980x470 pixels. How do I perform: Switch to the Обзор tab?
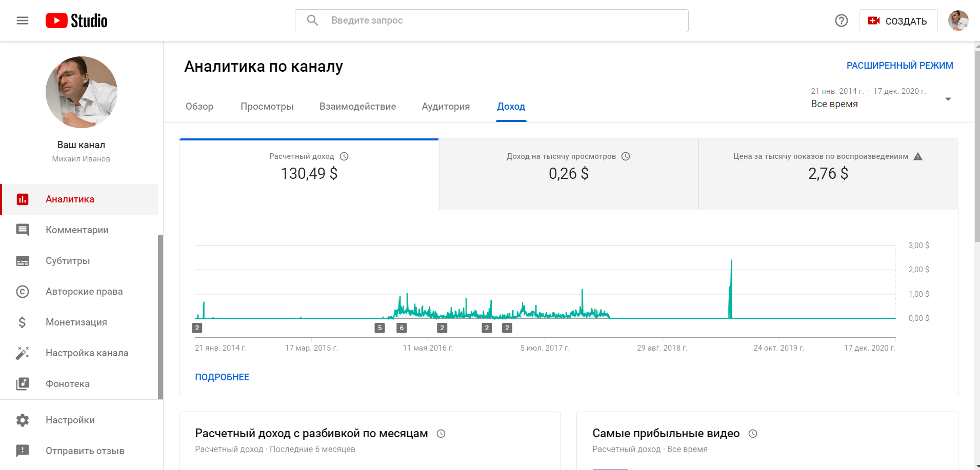(199, 107)
